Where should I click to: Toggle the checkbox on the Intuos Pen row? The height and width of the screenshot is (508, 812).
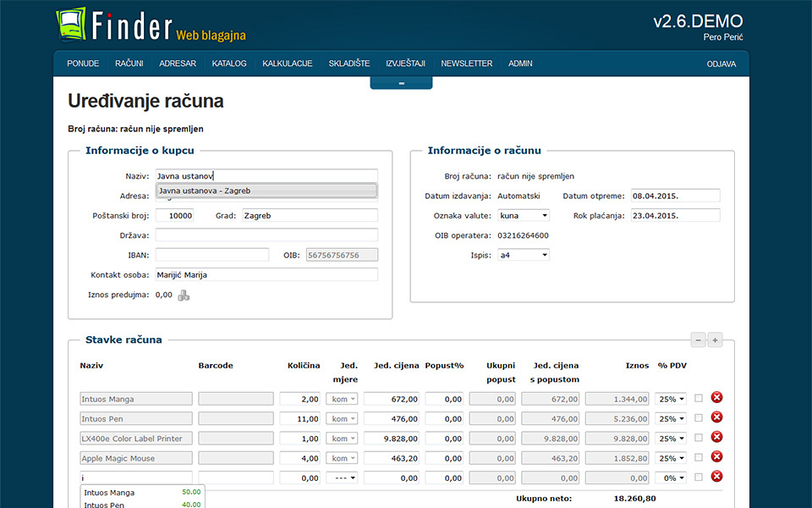click(699, 418)
